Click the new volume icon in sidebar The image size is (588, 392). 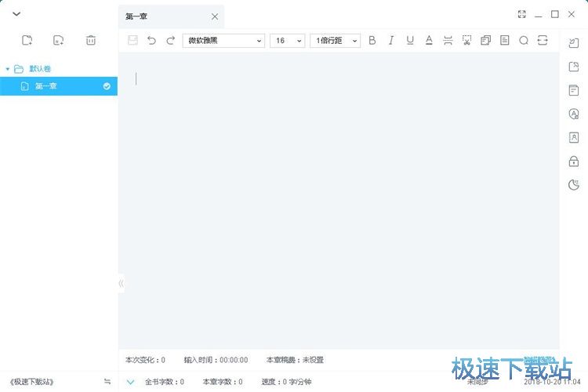coord(27,40)
